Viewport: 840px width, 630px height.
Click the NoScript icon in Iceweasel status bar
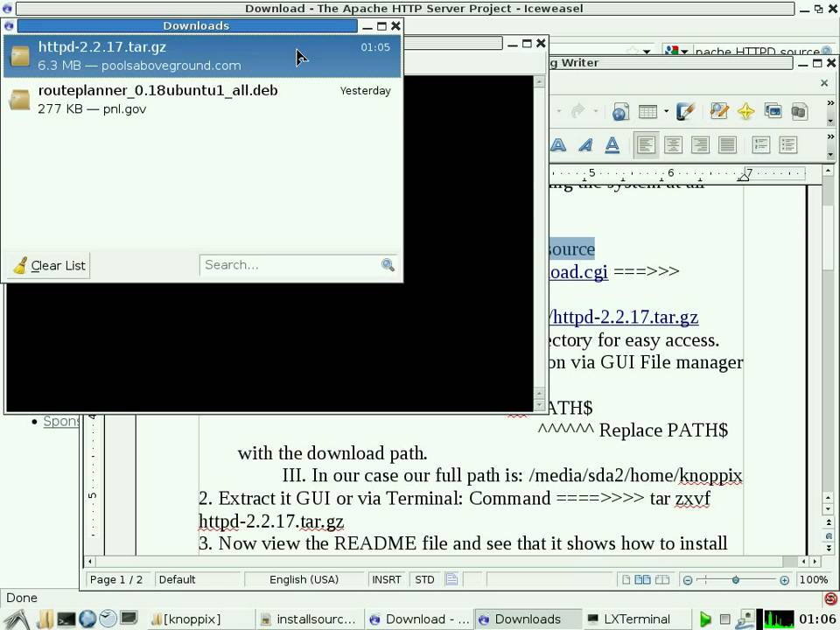[x=830, y=598]
